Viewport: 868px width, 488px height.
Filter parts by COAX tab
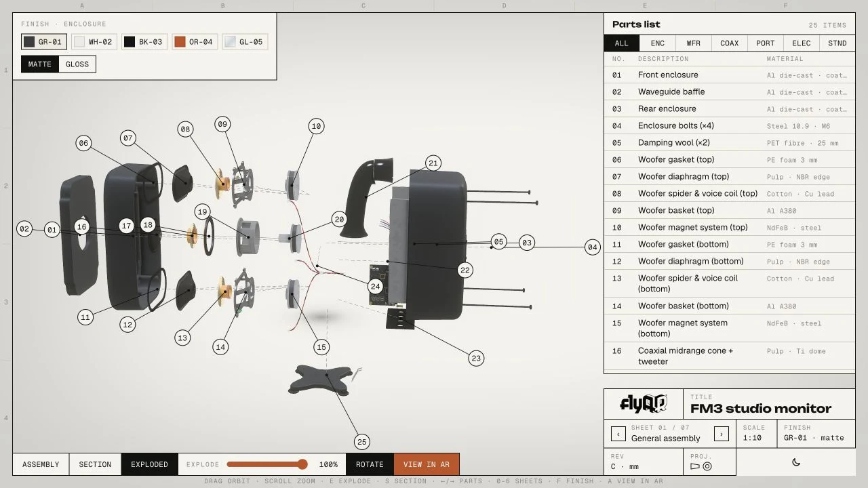click(x=730, y=43)
